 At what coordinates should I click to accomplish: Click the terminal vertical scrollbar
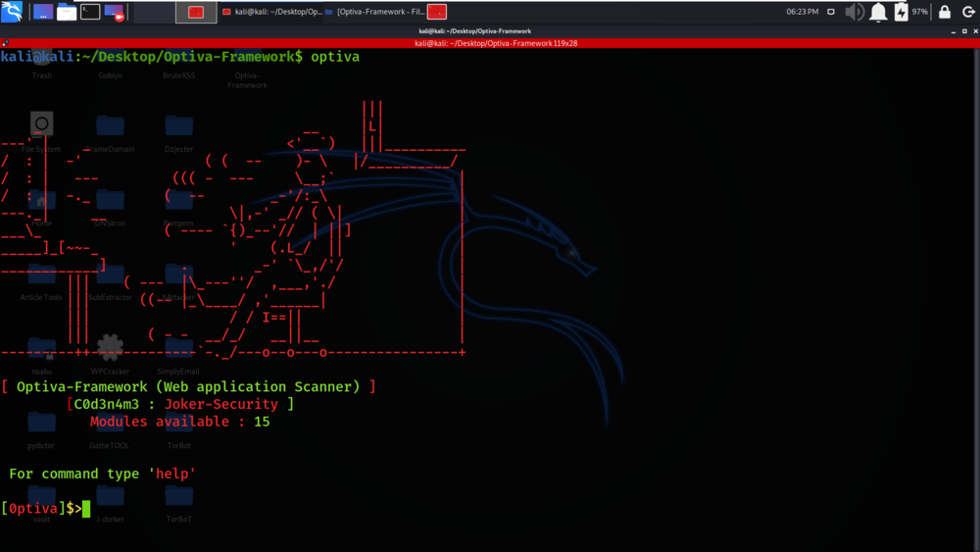pyautogui.click(x=977, y=300)
